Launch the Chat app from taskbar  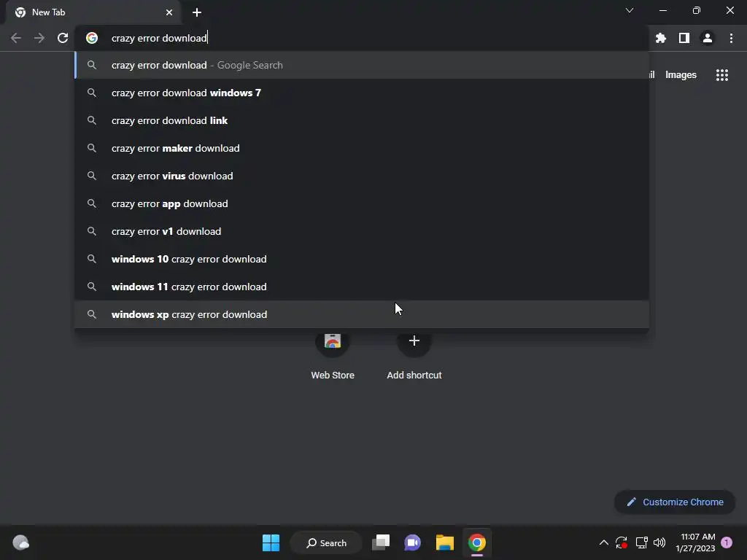[413, 542]
